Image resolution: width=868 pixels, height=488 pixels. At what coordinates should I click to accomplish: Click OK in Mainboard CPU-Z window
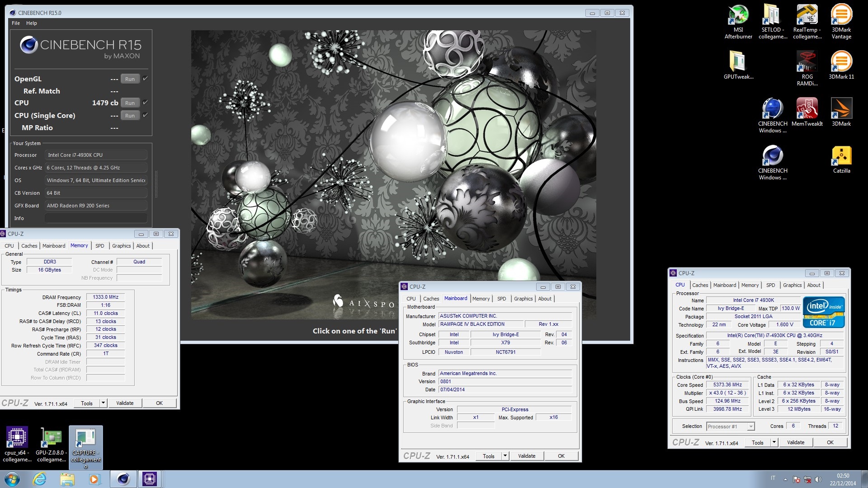561,456
